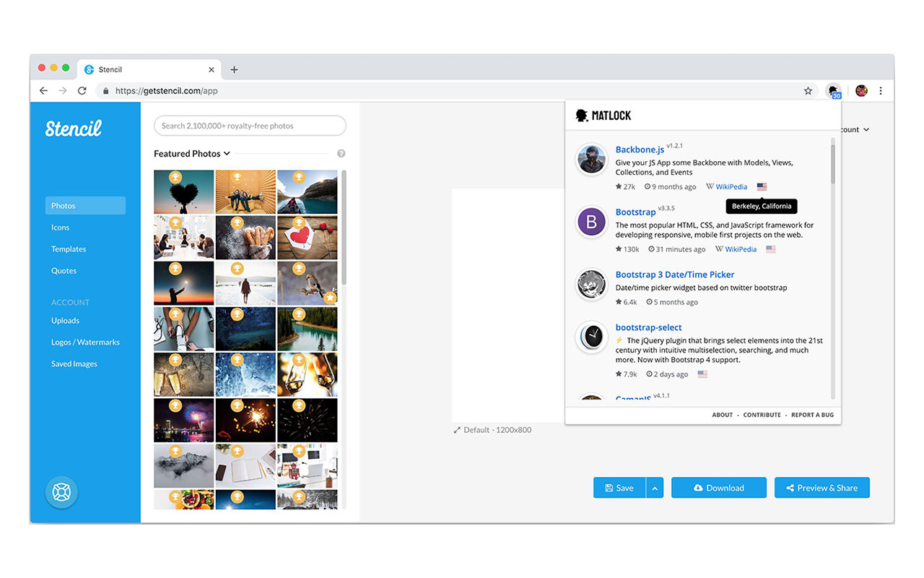Open the Backbone.js repository link
Viewport: 924px width, 578px height.
[x=640, y=150]
